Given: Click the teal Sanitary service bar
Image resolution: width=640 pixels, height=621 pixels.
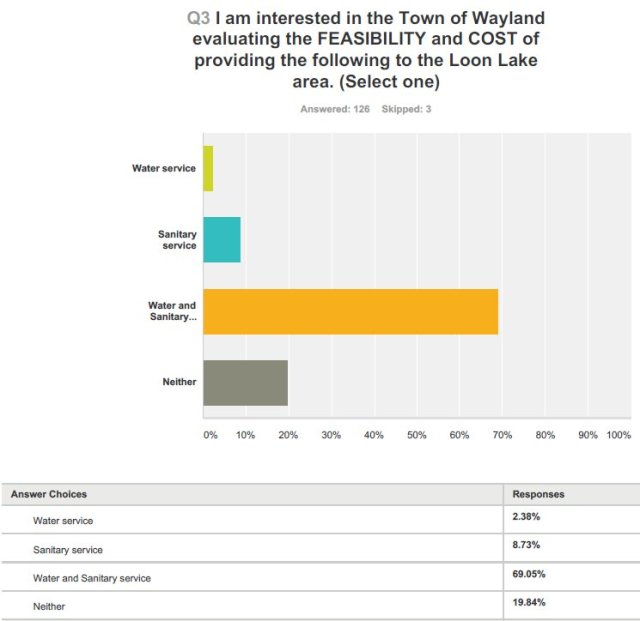Looking at the screenshot, I should [222, 240].
